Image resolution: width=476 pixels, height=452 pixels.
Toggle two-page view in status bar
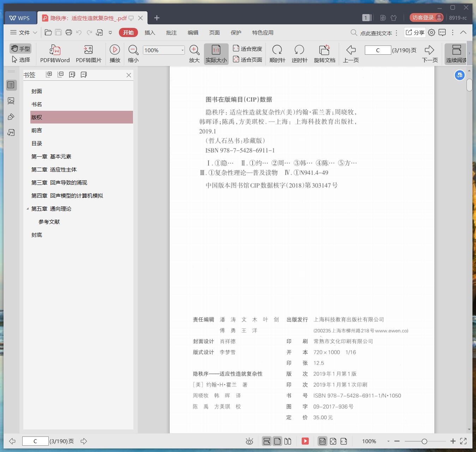[288, 441]
